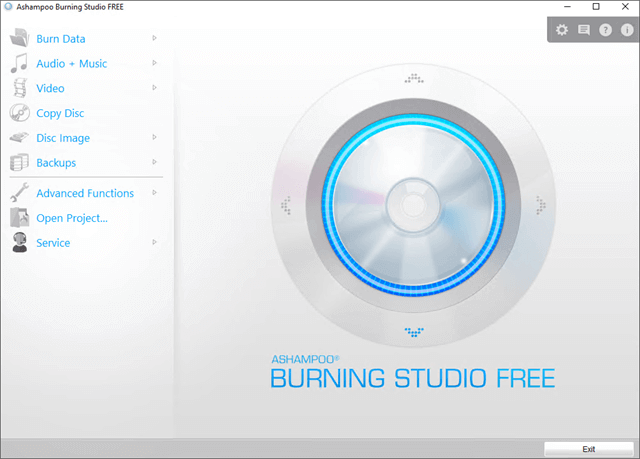Click the Open Project file icon

click(20, 217)
